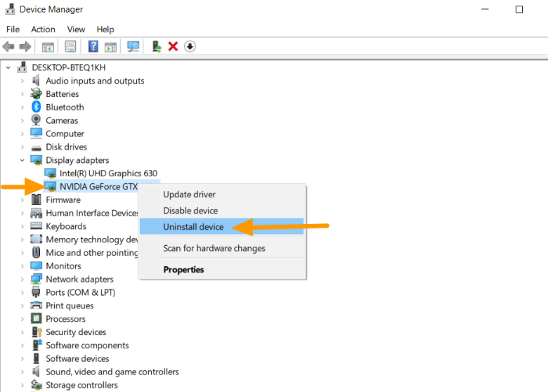Click the Computer monitor icon
The image size is (548, 392).
point(36,133)
